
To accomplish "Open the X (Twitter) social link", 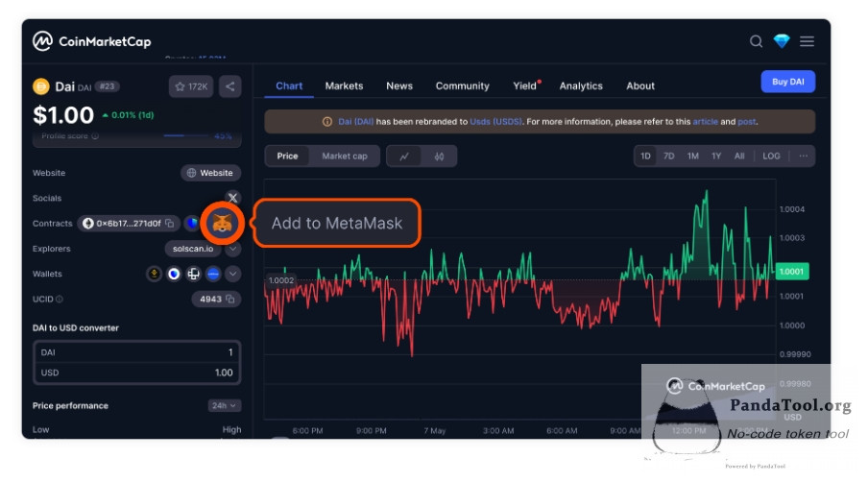I will pos(233,198).
